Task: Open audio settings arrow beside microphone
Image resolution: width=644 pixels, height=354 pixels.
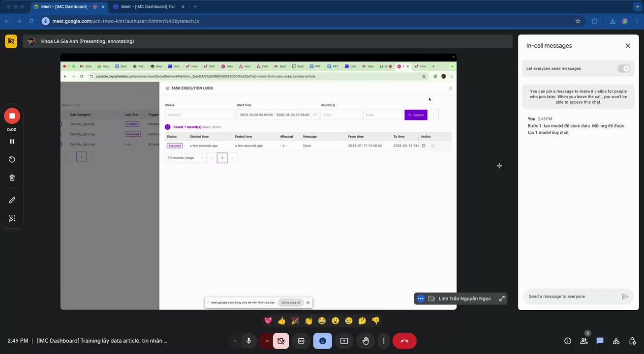Action: coord(235,341)
